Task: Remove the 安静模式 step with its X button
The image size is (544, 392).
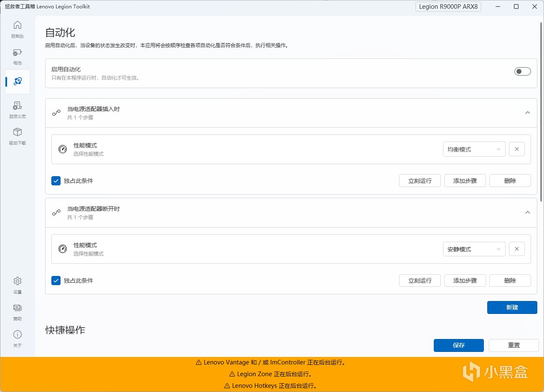Action: [x=517, y=249]
